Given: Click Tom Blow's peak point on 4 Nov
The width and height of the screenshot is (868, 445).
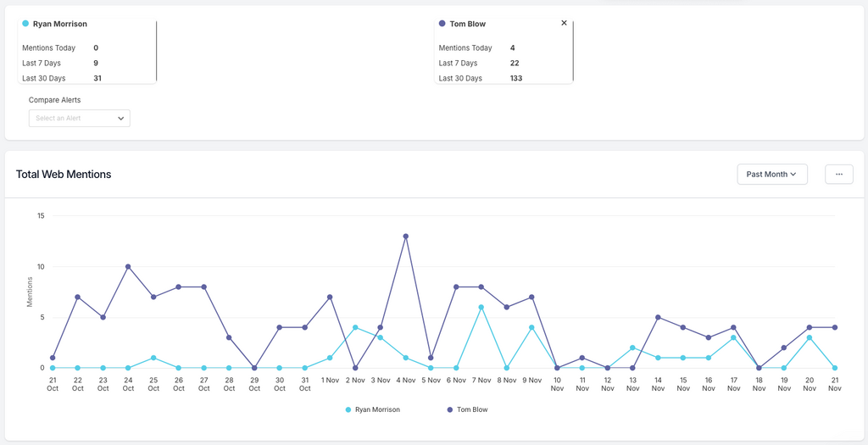Looking at the screenshot, I should tap(406, 236).
